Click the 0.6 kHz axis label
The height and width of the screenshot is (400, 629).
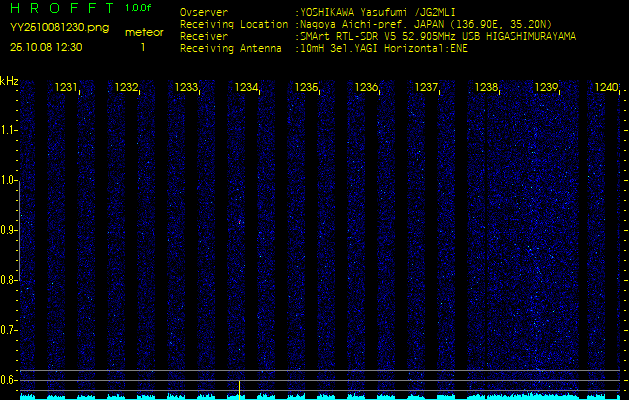click(x=9, y=380)
